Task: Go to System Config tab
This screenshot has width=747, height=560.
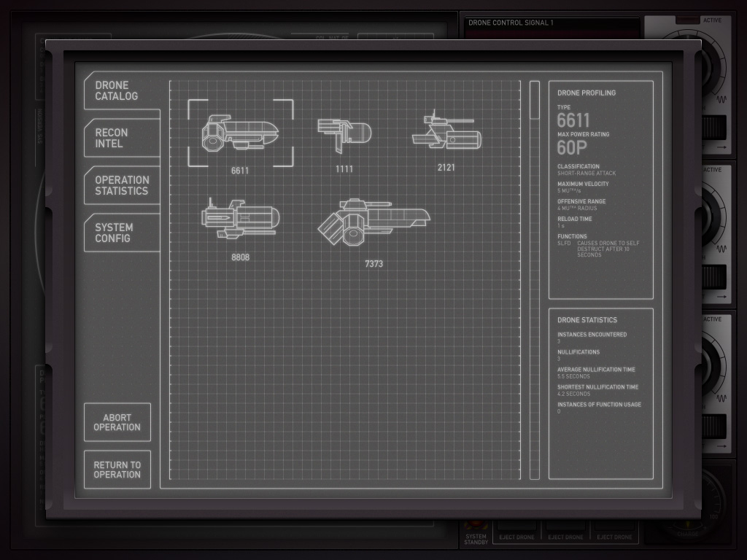Action: pyautogui.click(x=120, y=233)
